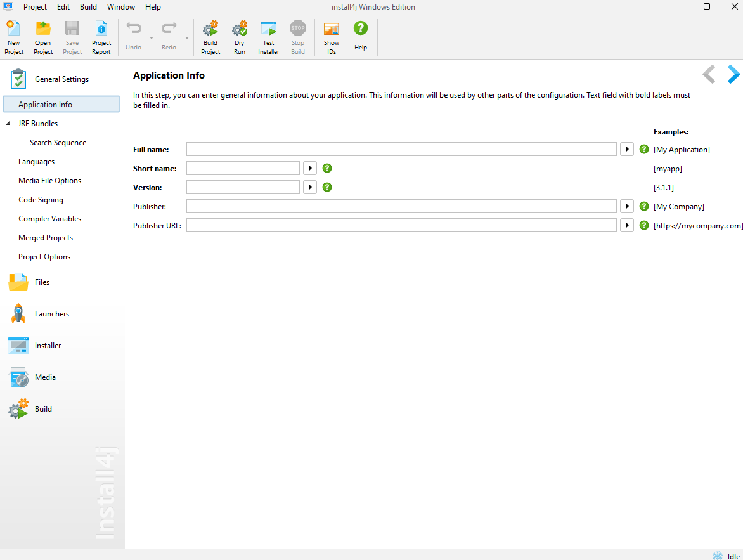
Task: Click the [My Company] example text
Action: (678, 207)
